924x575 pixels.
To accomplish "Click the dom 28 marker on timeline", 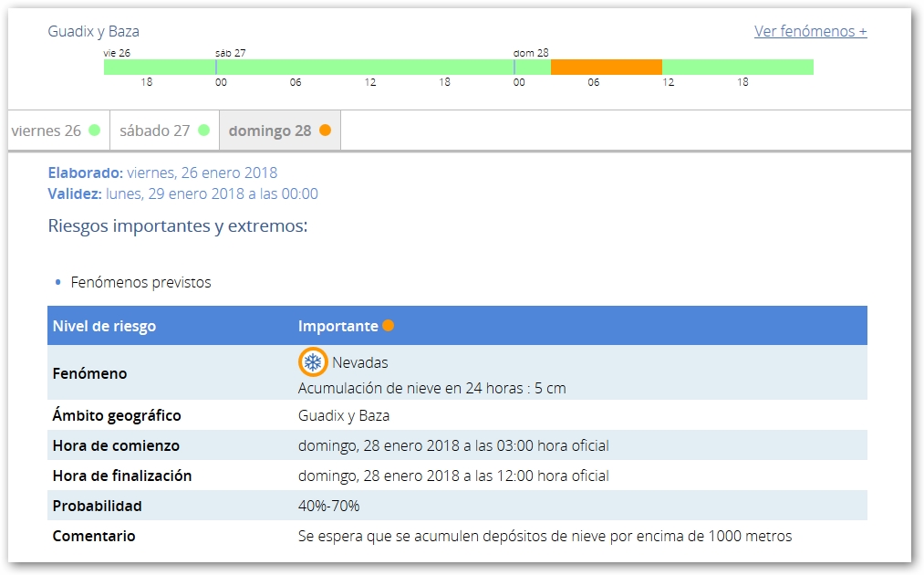I will (x=530, y=53).
